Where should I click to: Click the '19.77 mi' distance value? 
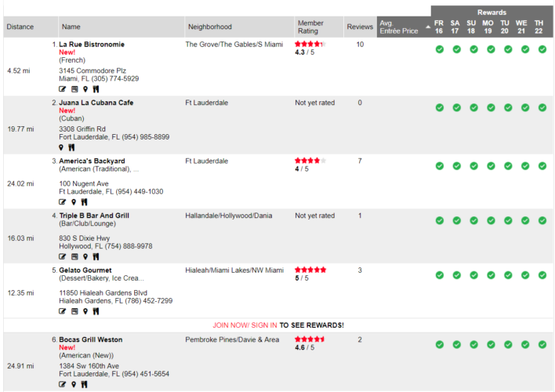coord(20,129)
